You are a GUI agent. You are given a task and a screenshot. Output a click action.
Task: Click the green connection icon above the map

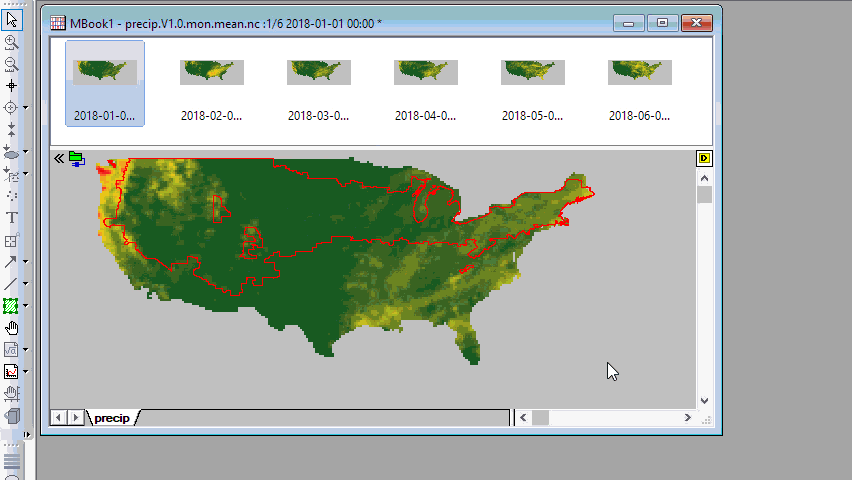pyautogui.click(x=77, y=159)
